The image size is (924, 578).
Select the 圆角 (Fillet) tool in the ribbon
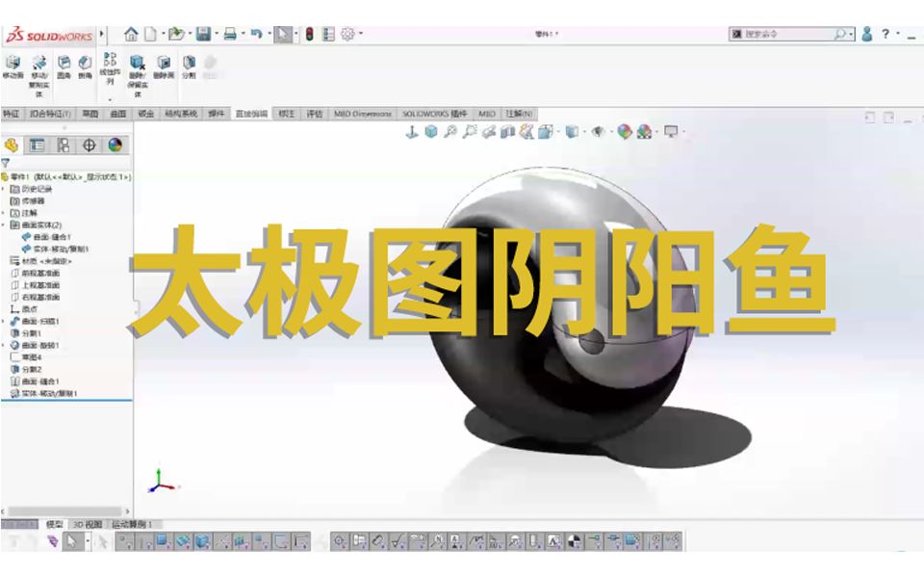(63, 67)
